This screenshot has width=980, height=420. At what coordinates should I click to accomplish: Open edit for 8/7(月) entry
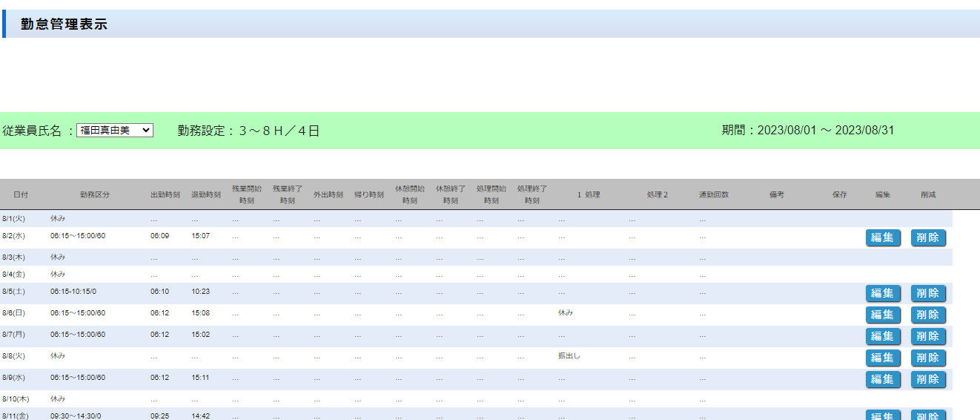pos(883,336)
